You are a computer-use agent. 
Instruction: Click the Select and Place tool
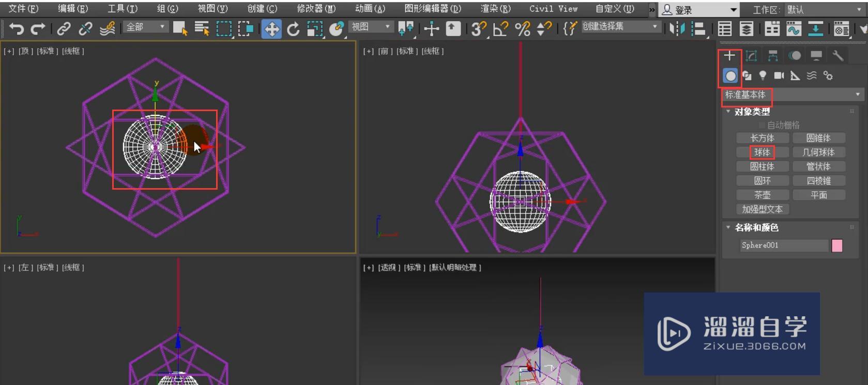[337, 28]
